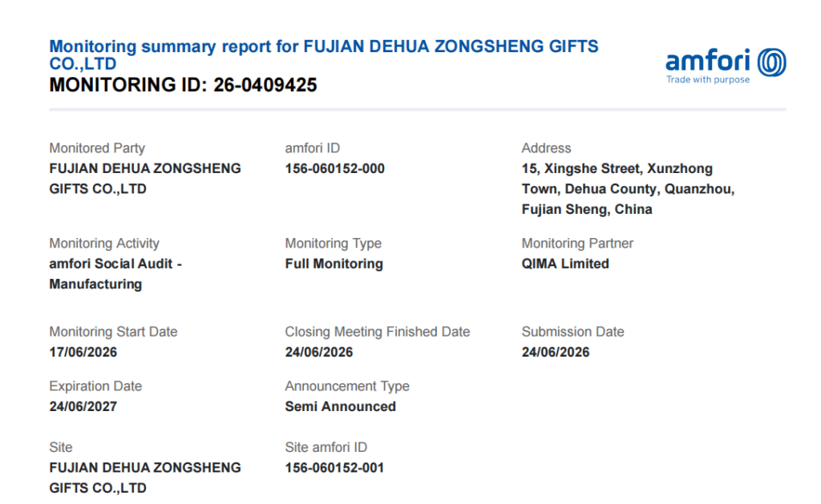Screen dimensions: 821x504
Task: Select Monitoring Start Date 17/06/2026
Action: pos(83,353)
